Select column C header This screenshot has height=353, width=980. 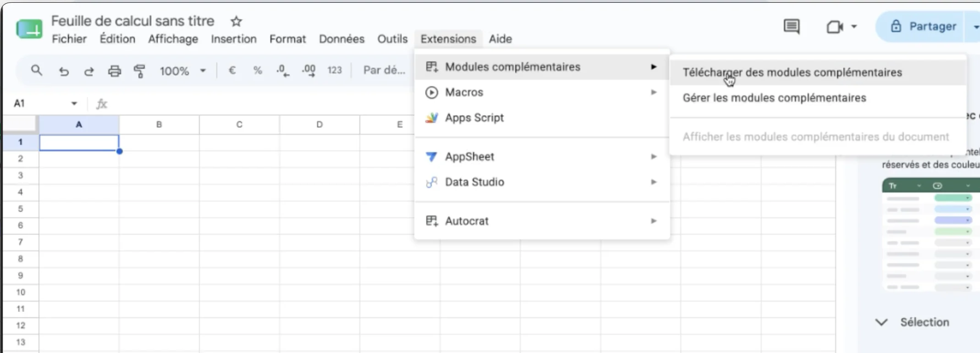click(x=239, y=125)
